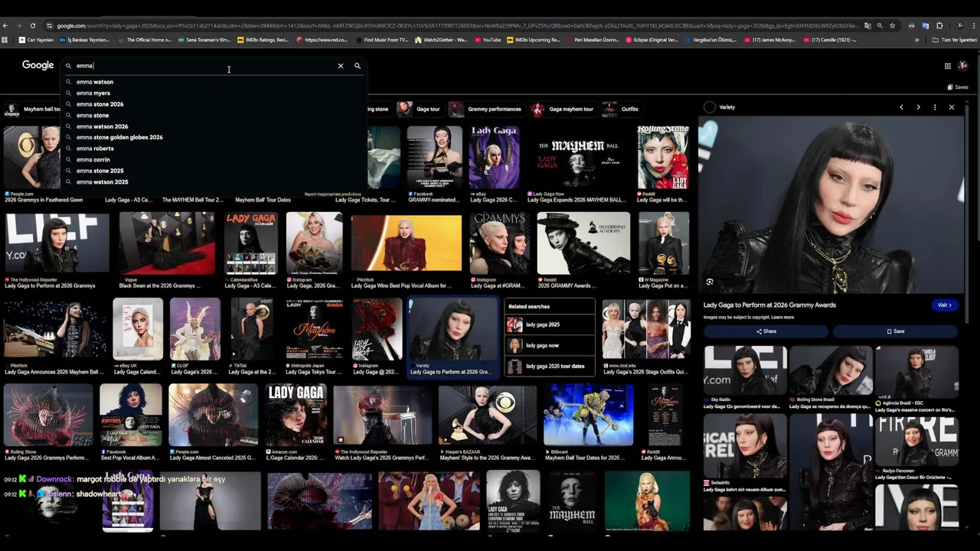The width and height of the screenshot is (980, 551).
Task: Close the image preview panel
Action: click(x=952, y=107)
